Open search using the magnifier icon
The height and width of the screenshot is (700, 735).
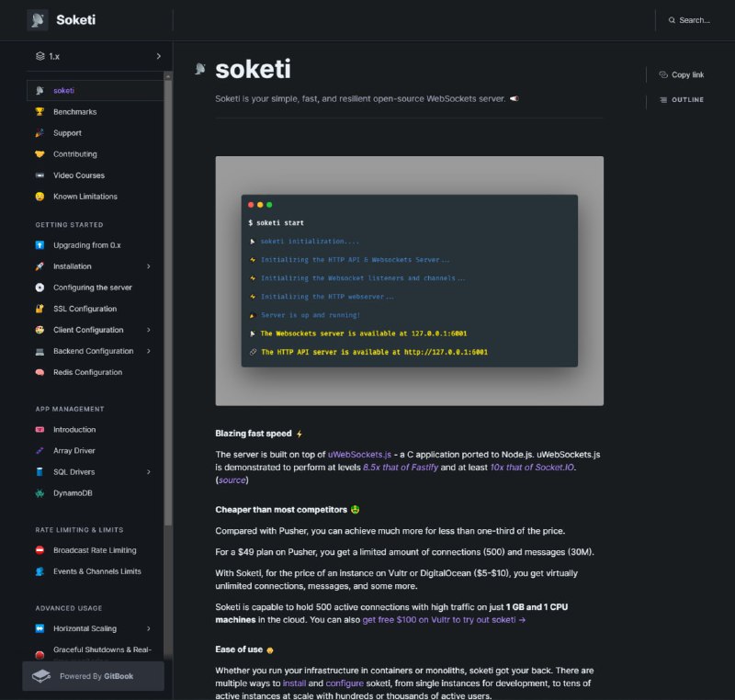(672, 19)
